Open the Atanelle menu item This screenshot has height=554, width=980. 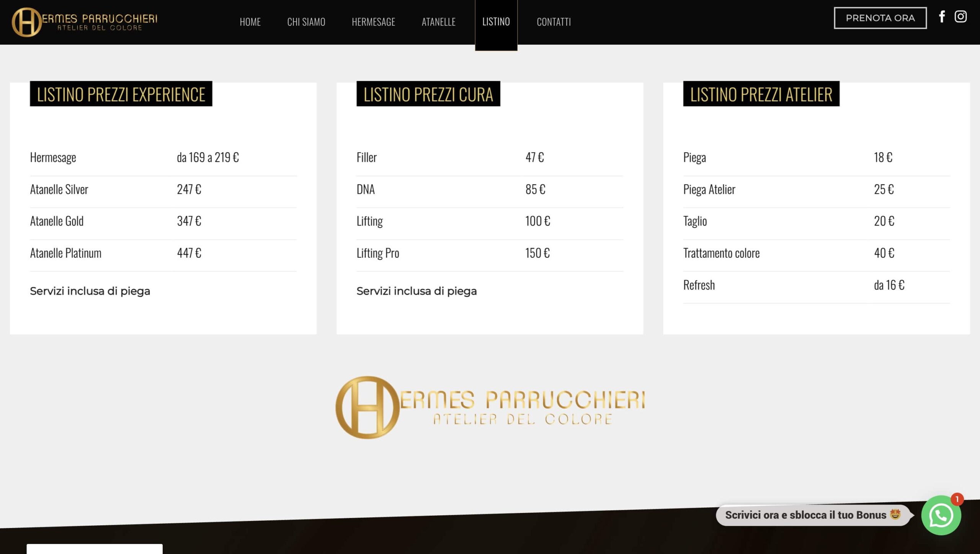(438, 22)
